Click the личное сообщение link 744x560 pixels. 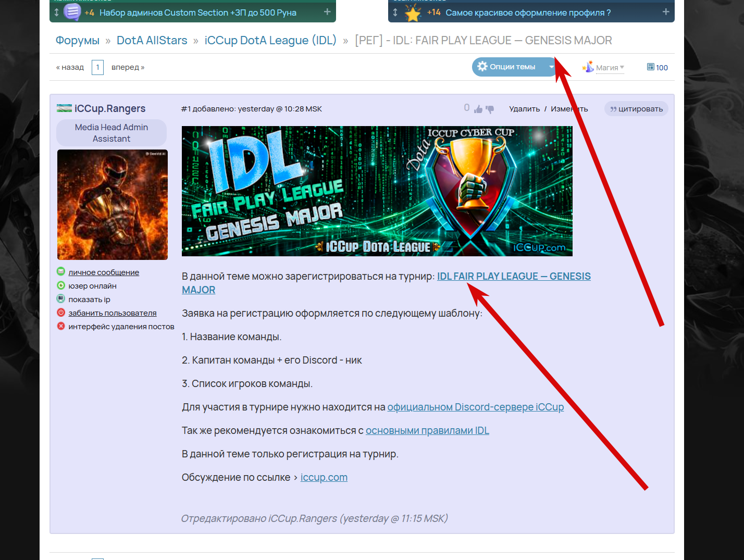coord(104,272)
